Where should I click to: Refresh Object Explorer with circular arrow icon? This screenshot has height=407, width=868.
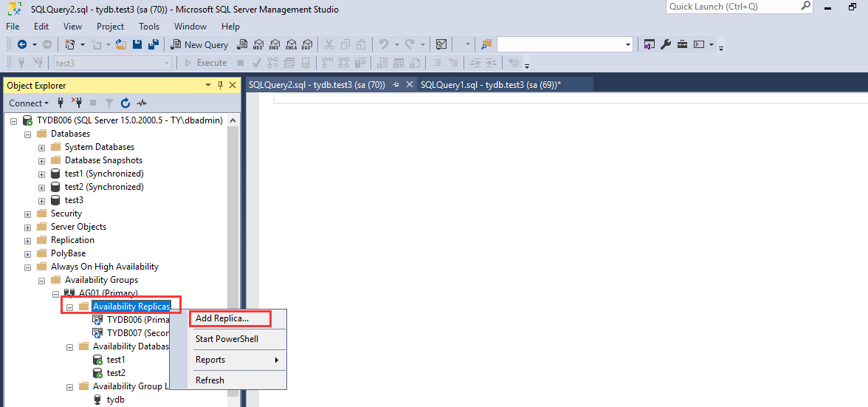pos(125,103)
